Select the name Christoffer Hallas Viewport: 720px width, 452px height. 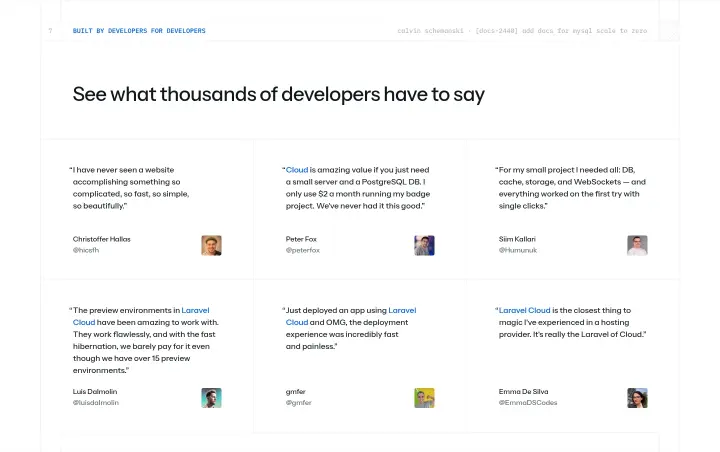[101, 239]
